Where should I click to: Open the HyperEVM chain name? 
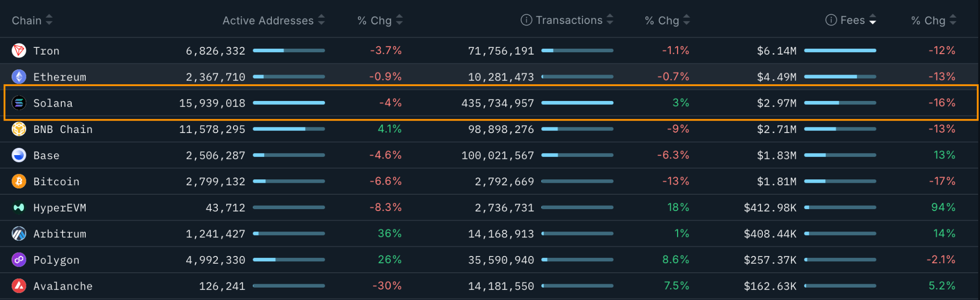(x=60, y=208)
